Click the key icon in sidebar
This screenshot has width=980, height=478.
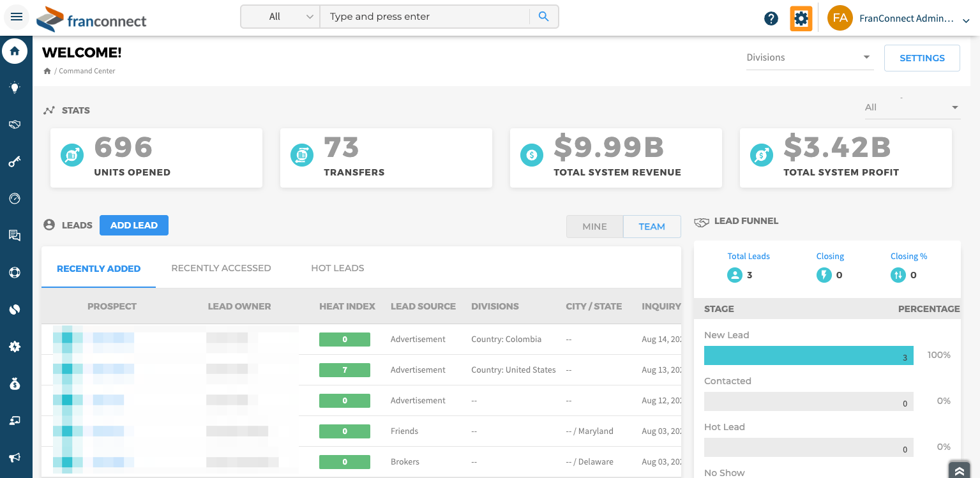pyautogui.click(x=15, y=162)
